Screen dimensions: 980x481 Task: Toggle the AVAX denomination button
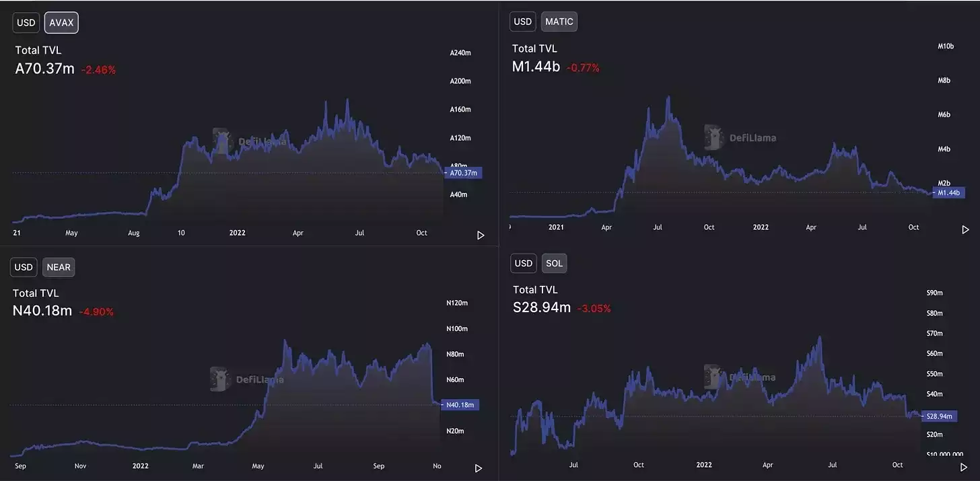[62, 23]
